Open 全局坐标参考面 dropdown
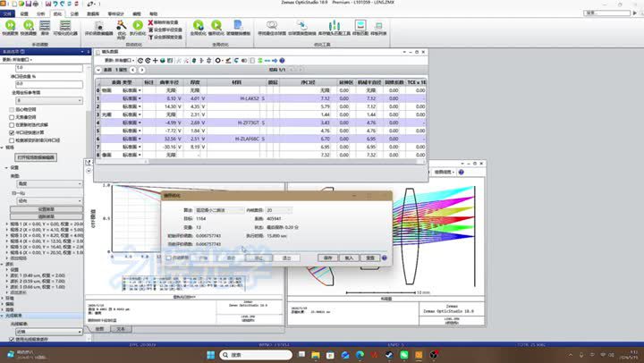 [x=49, y=100]
